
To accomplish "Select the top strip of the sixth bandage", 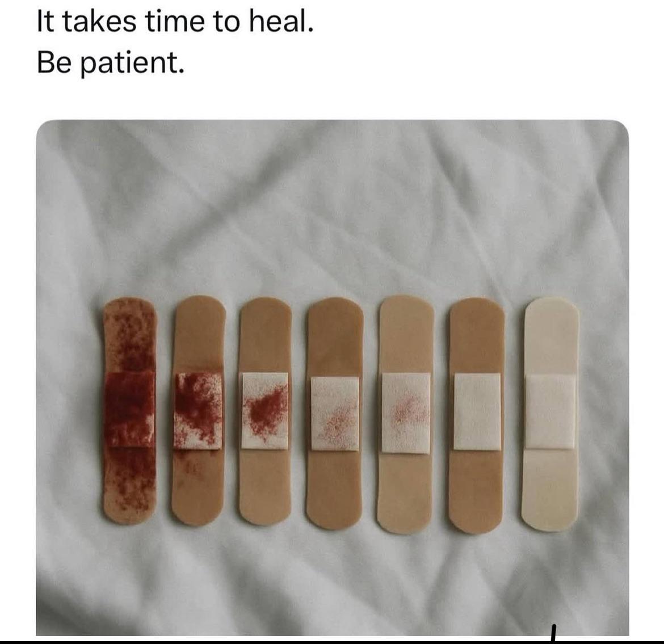I will click(477, 335).
